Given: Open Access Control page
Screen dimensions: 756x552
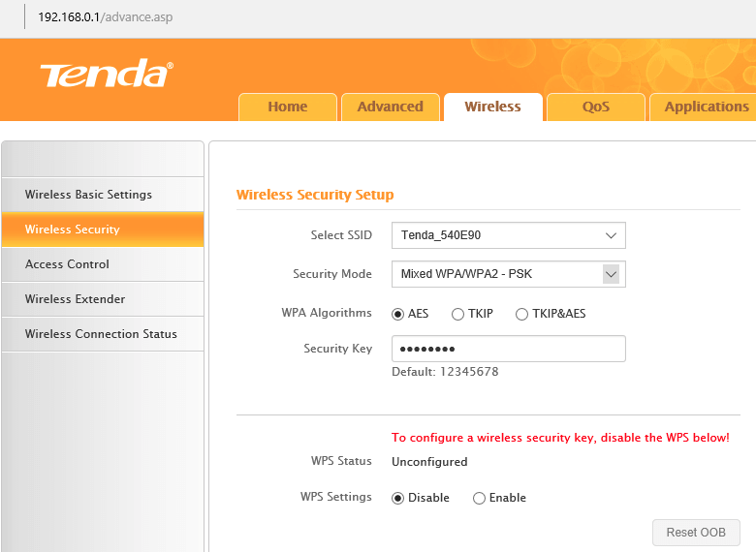Looking at the screenshot, I should pos(103,264).
